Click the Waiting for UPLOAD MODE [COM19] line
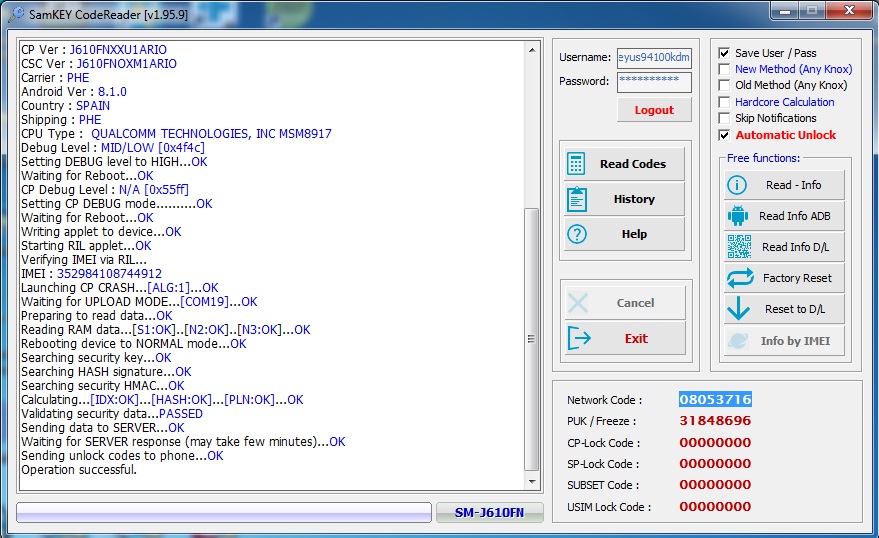The height and width of the screenshot is (538, 879). pyautogui.click(x=139, y=302)
